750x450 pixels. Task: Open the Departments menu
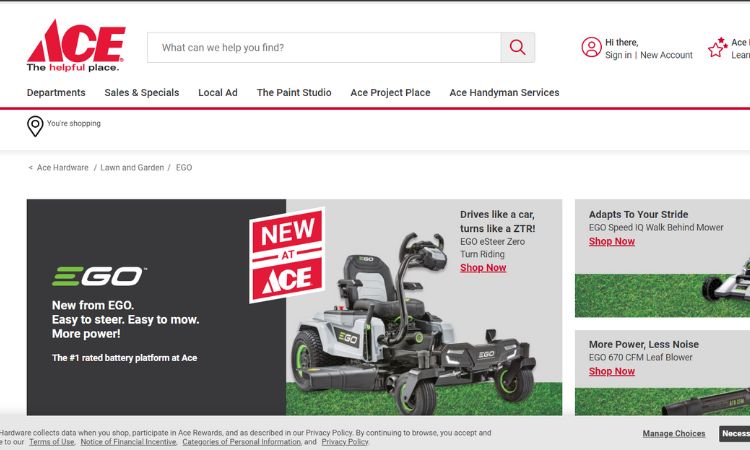point(56,93)
